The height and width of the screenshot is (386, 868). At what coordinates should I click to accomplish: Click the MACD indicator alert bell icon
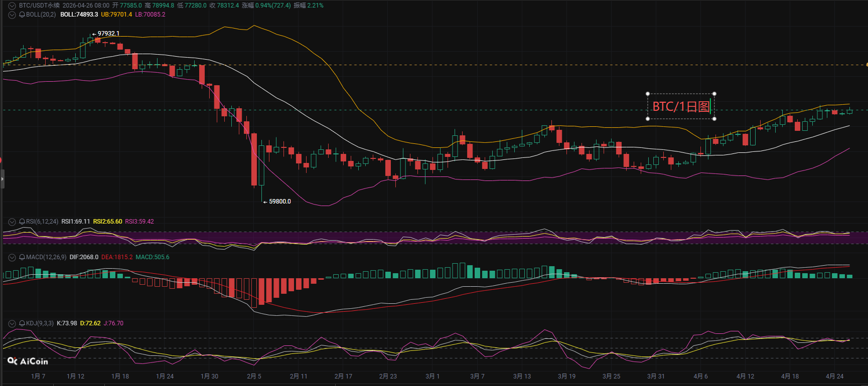pyautogui.click(x=22, y=257)
